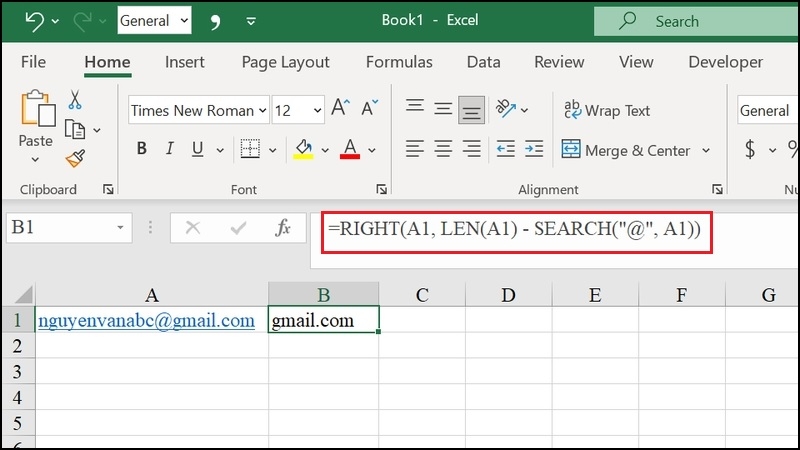Click the Redo arrow icon

point(82,21)
